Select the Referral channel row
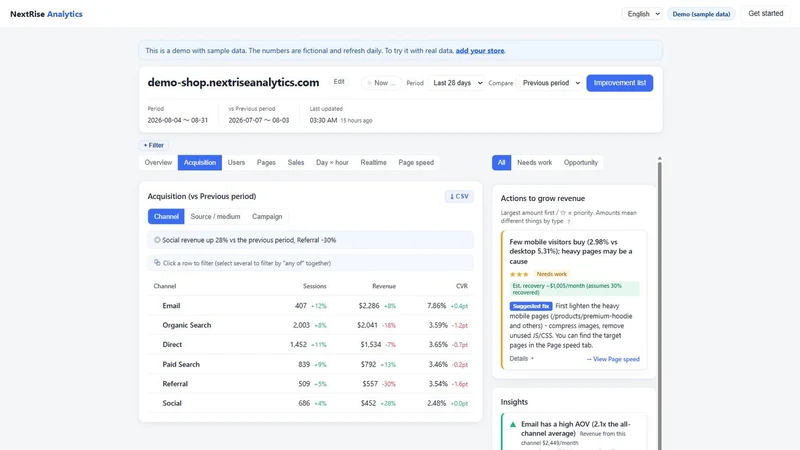The image size is (800, 450). click(311, 384)
